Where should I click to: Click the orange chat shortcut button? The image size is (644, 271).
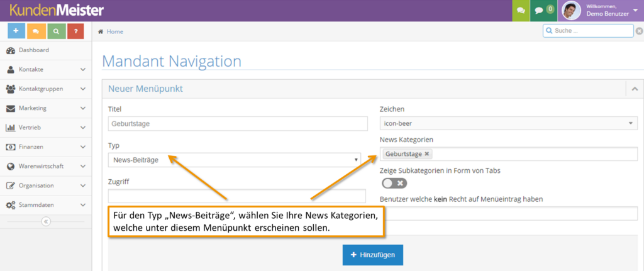coord(36,30)
